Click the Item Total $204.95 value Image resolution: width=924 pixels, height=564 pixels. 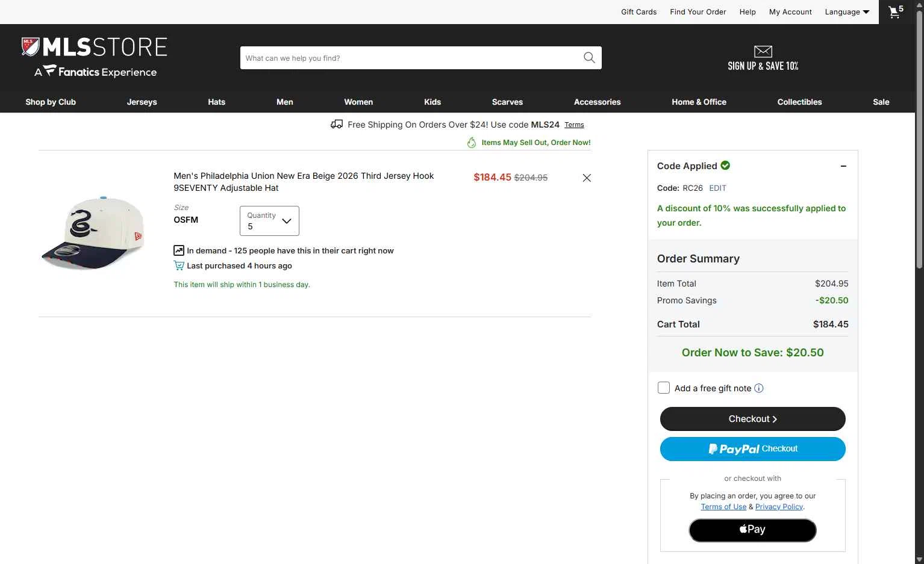point(832,284)
